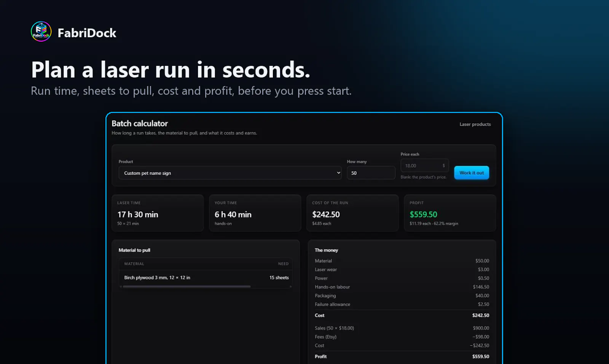The image size is (609, 364).
Task: Click the NEED column header
Action: tap(283, 264)
